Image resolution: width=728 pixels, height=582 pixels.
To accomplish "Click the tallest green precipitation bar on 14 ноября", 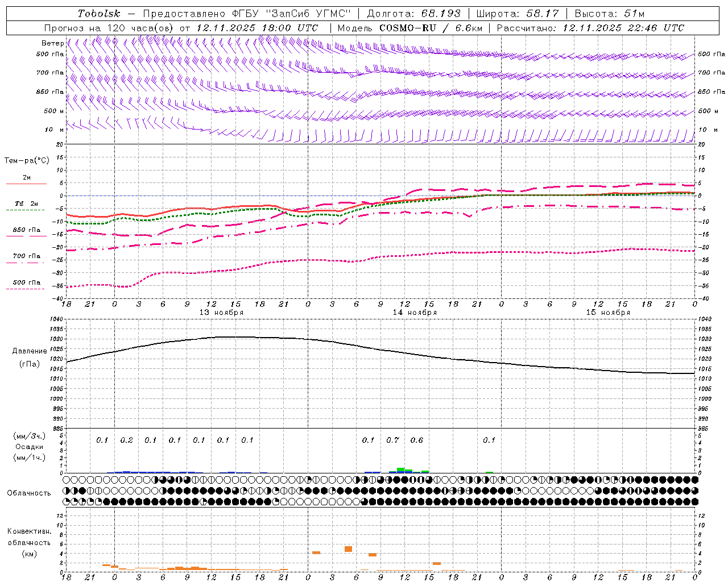I will click(x=400, y=470).
